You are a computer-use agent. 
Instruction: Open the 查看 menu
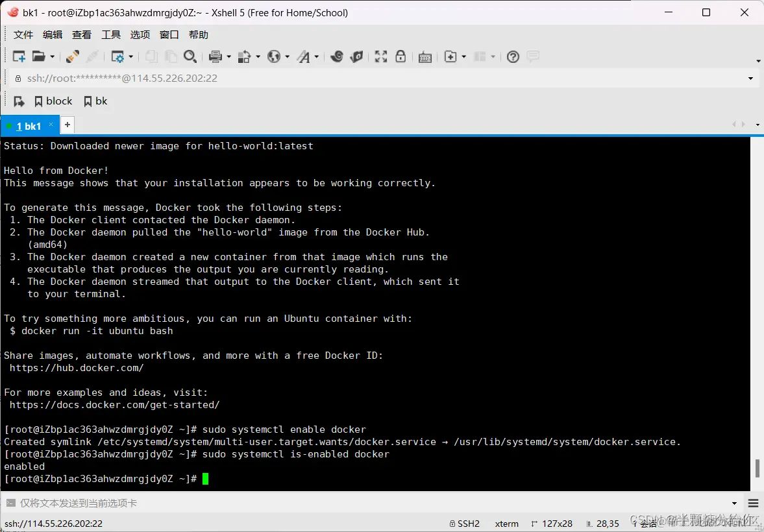(x=82, y=34)
